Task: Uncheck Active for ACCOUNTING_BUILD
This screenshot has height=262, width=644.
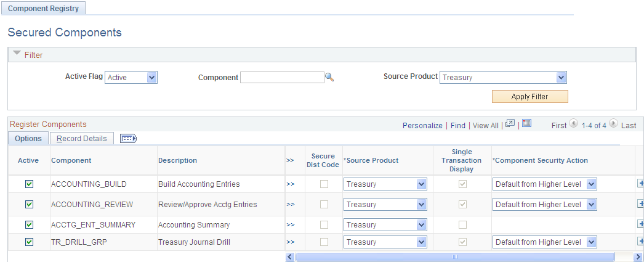Action: pyautogui.click(x=29, y=184)
